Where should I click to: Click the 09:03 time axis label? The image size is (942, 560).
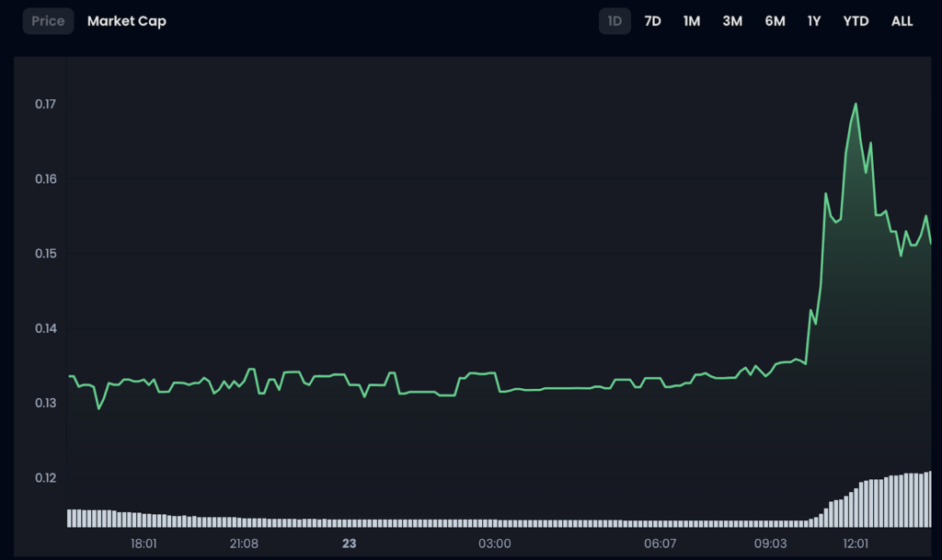tap(770, 543)
